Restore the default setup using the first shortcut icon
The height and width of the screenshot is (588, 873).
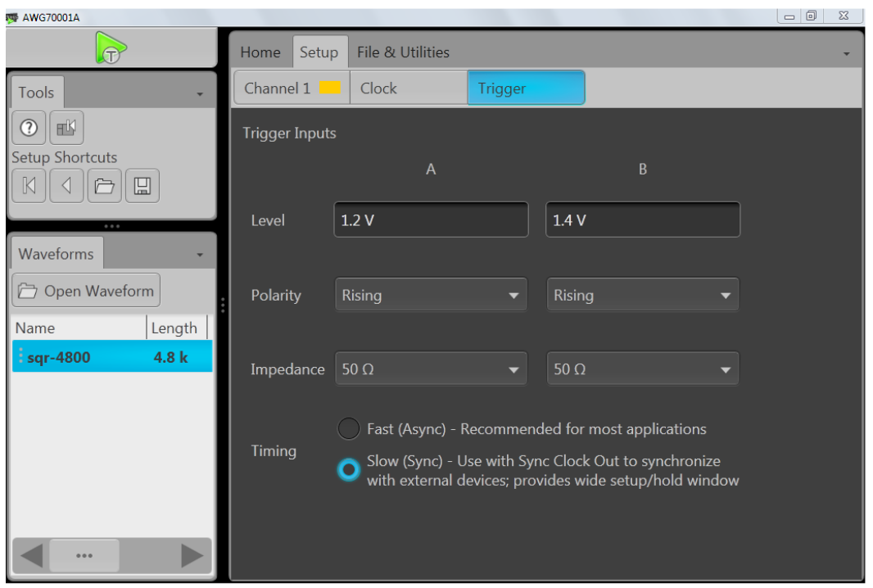[28, 185]
